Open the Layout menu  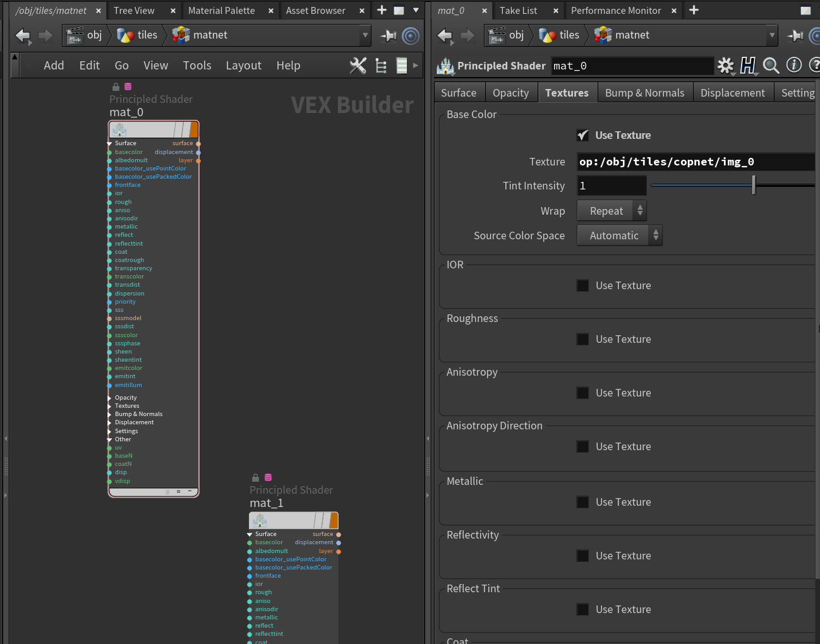click(x=243, y=66)
